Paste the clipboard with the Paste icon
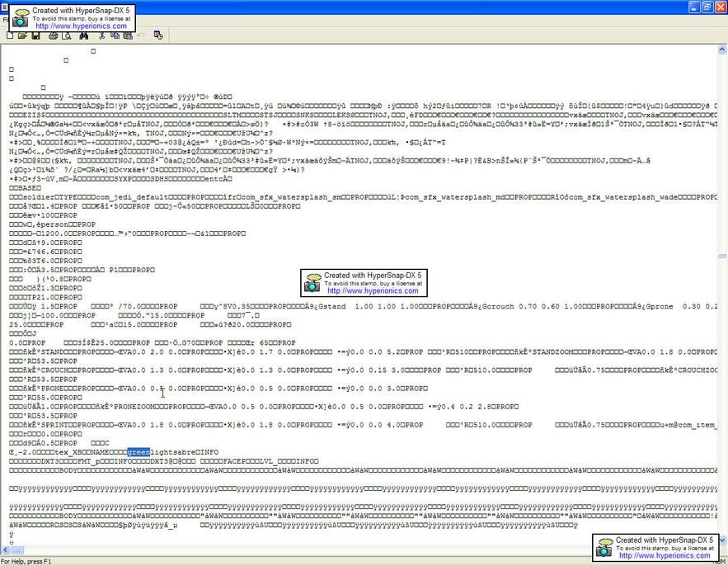The height and width of the screenshot is (566, 728). pos(128,35)
